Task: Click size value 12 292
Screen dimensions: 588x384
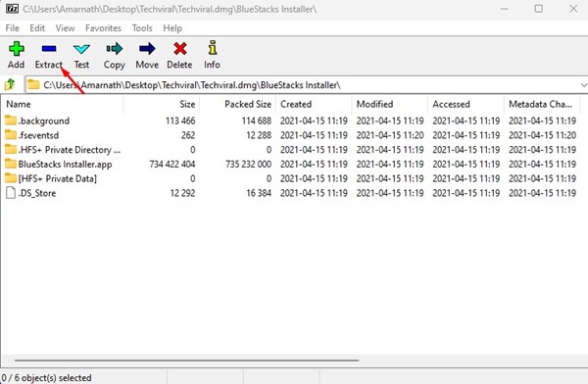Action: [182, 193]
